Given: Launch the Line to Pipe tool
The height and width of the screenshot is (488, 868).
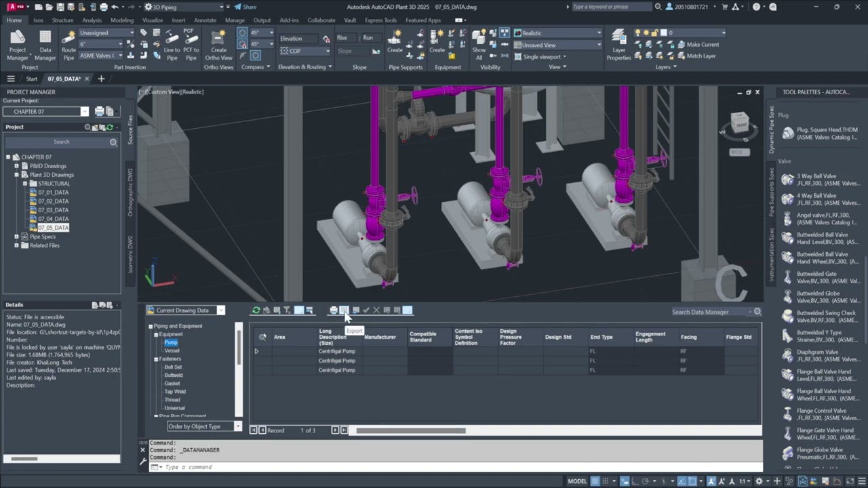Looking at the screenshot, I should coord(172,45).
